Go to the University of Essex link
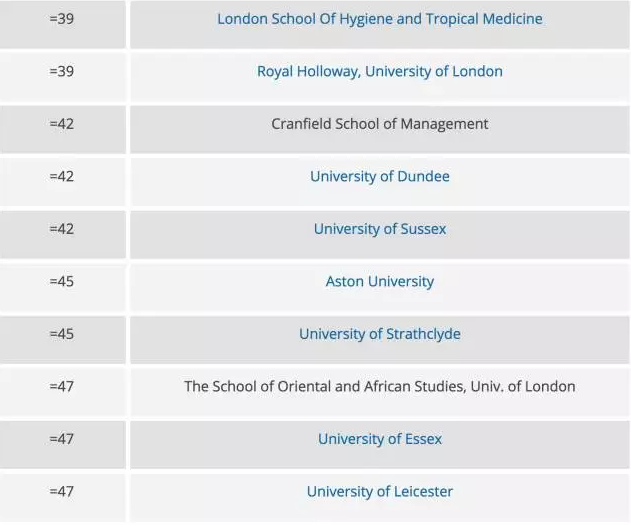This screenshot has width=631, height=528. [380, 439]
